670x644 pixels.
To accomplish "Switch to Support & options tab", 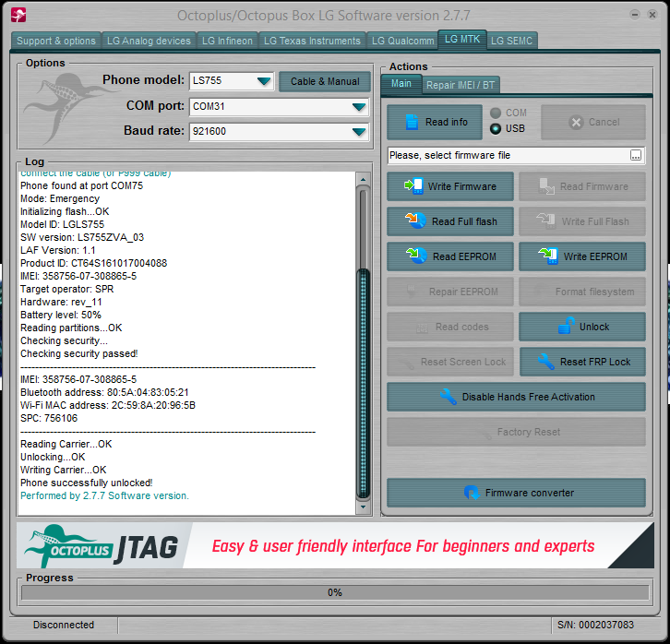I will pyautogui.click(x=56, y=41).
